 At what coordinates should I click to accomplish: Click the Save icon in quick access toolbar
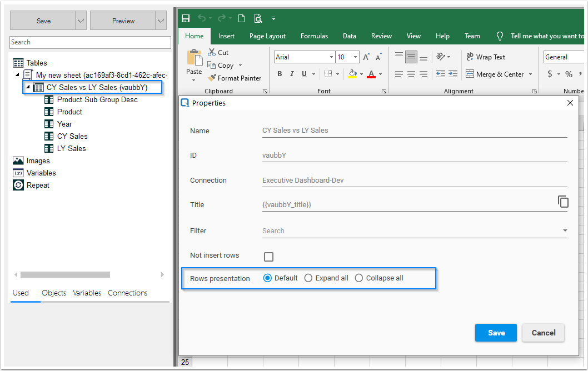point(186,18)
